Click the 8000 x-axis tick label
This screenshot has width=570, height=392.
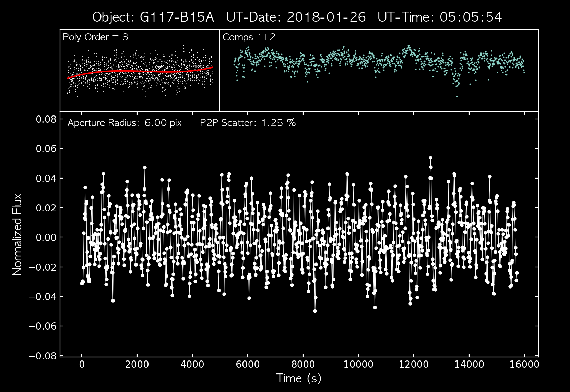click(303, 364)
